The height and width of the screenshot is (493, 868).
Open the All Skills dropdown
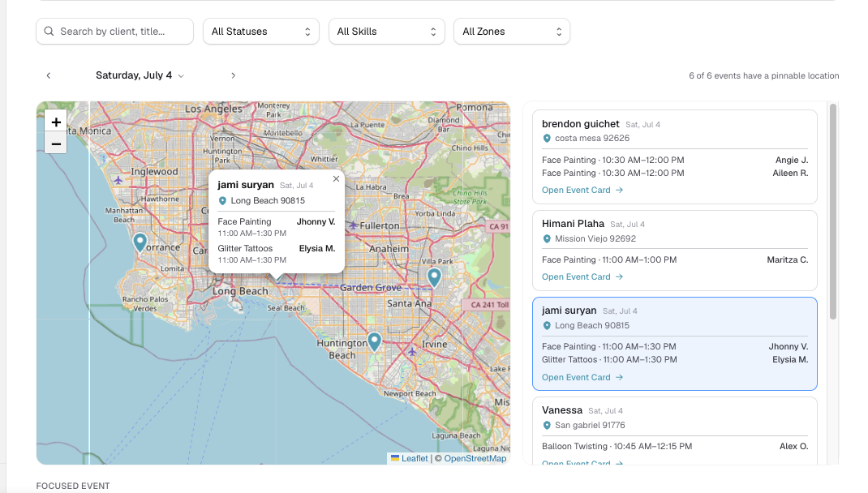coord(386,32)
